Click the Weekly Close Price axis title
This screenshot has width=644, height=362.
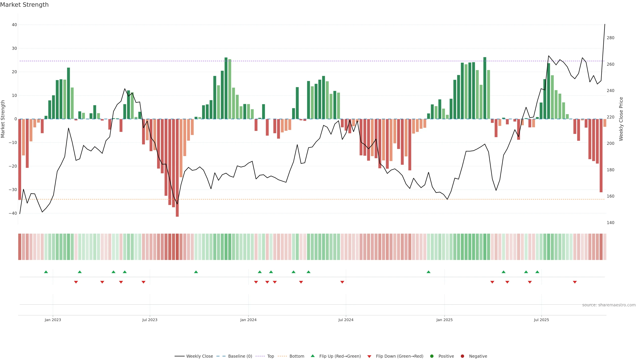621,119
